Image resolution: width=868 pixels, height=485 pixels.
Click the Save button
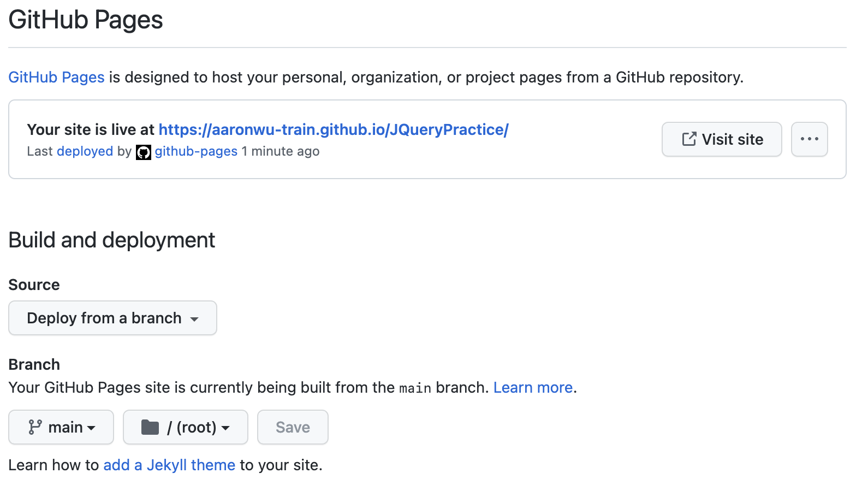(293, 427)
